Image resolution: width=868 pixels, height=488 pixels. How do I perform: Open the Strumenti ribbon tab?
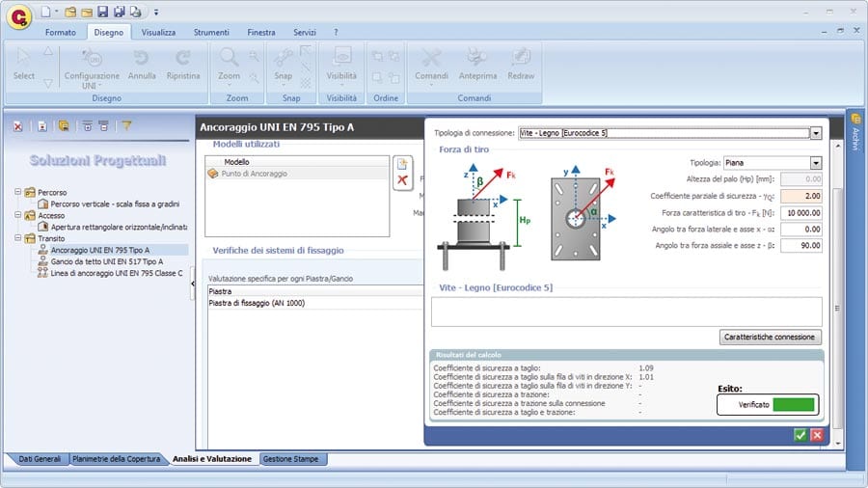(211, 32)
